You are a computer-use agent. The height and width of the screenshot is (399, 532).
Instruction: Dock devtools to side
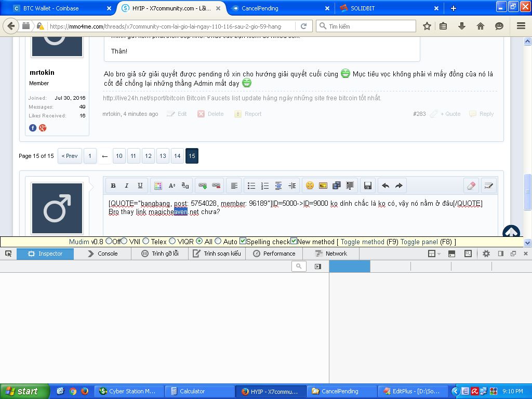[501, 254]
